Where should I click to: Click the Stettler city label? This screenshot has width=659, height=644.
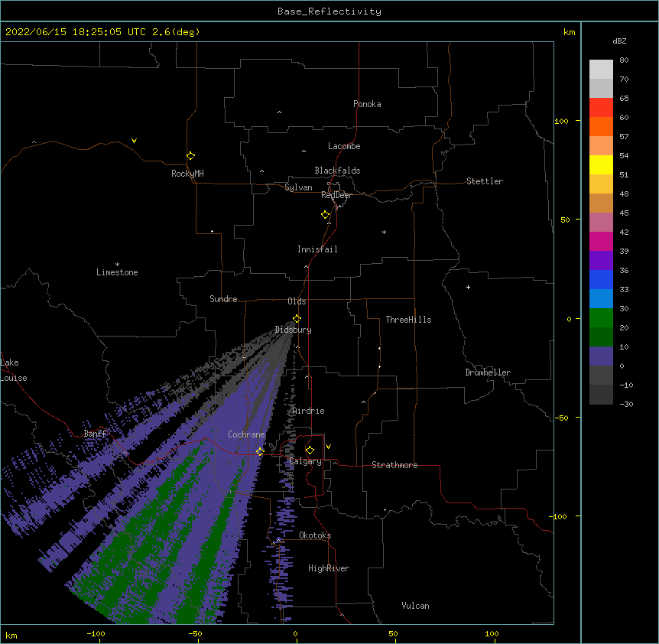pyautogui.click(x=485, y=181)
